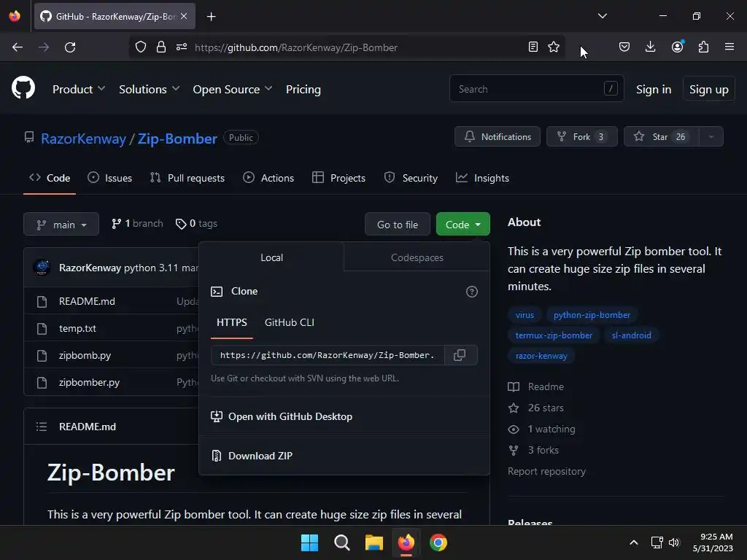Click the RazorKenway avatar image

42,268
